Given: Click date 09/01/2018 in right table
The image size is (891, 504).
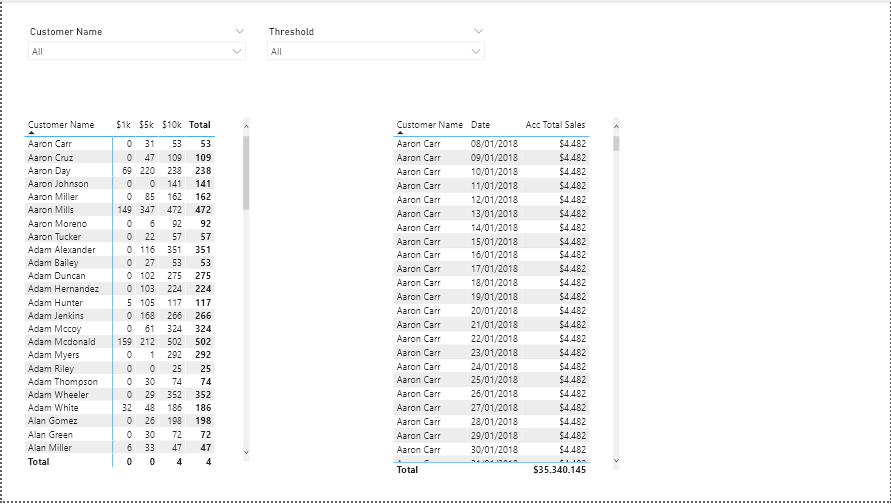Looking at the screenshot, I should 494,157.
